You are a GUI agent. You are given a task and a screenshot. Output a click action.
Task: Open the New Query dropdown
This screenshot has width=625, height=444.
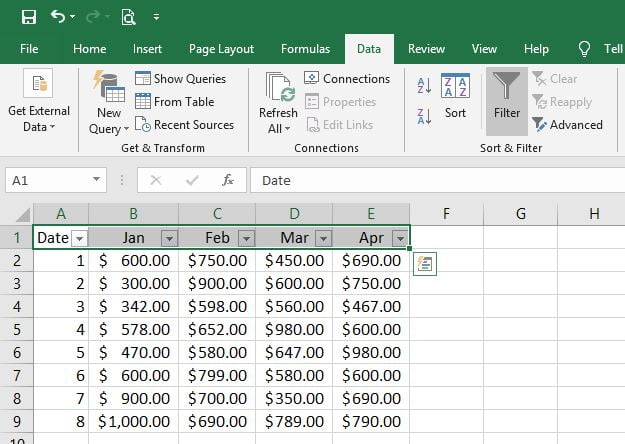click(x=108, y=103)
